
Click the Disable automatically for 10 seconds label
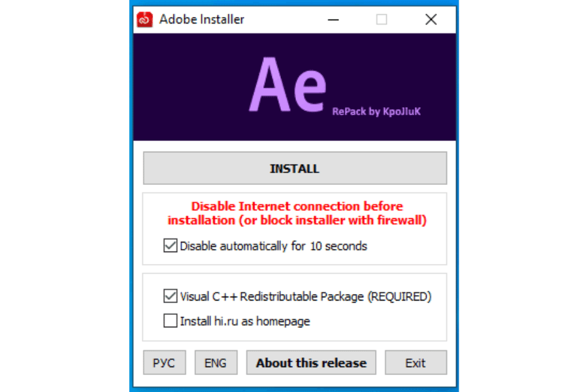pyautogui.click(x=273, y=246)
